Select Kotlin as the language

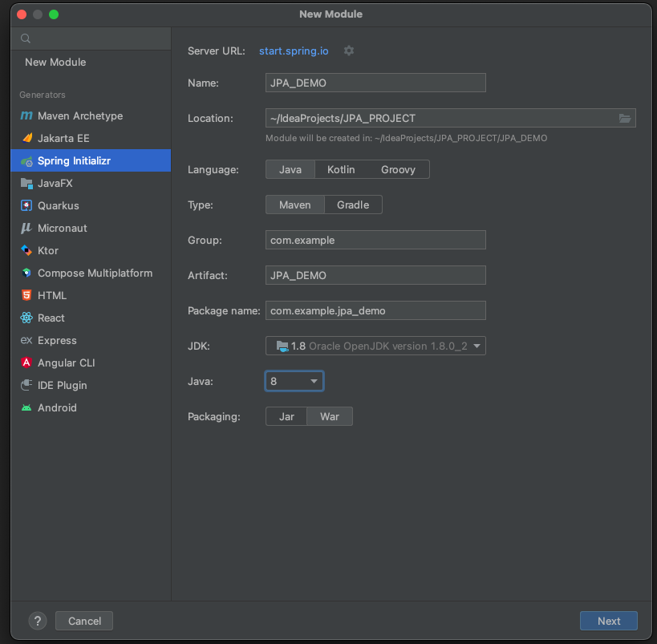click(x=341, y=169)
